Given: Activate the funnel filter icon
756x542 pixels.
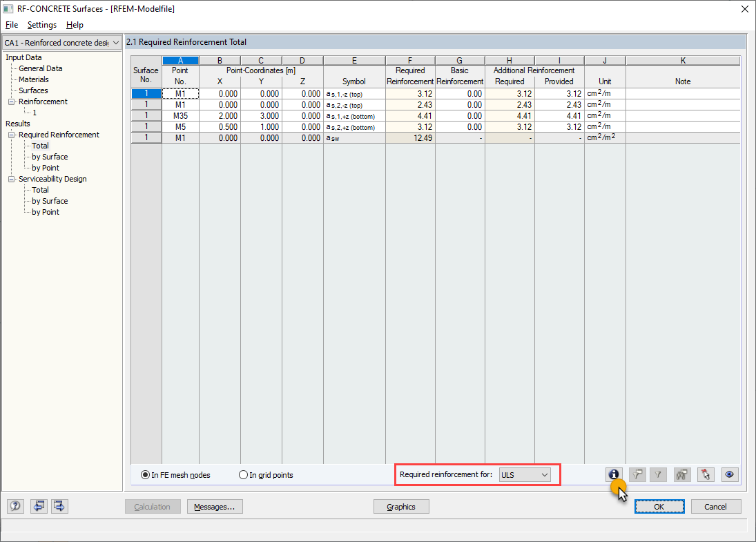Looking at the screenshot, I should [657, 474].
